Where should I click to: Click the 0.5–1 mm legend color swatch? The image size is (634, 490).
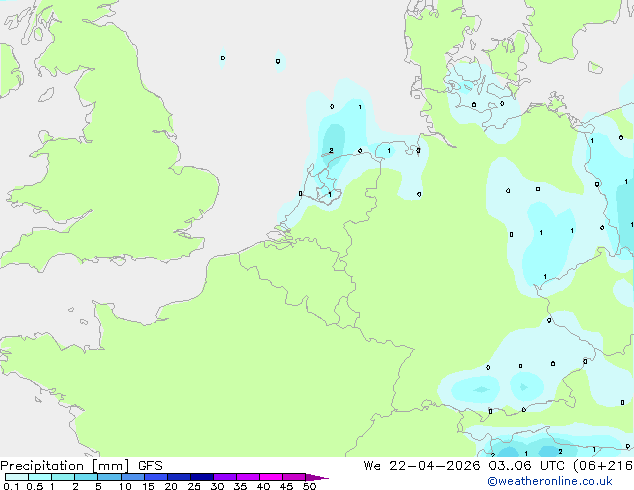coord(40,477)
